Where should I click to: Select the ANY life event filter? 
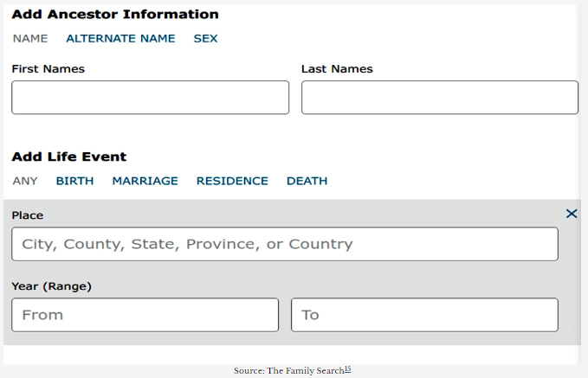tap(25, 182)
